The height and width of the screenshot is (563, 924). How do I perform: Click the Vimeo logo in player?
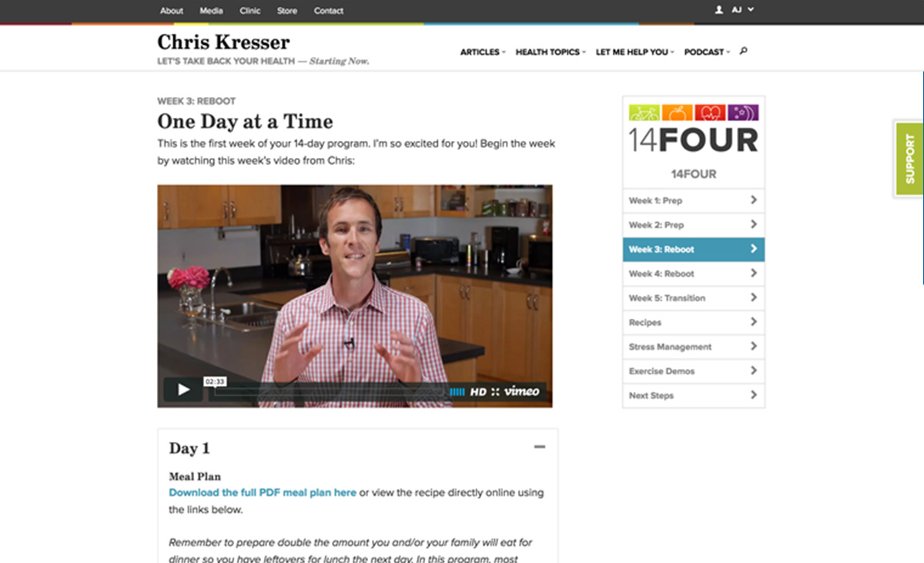click(x=522, y=391)
